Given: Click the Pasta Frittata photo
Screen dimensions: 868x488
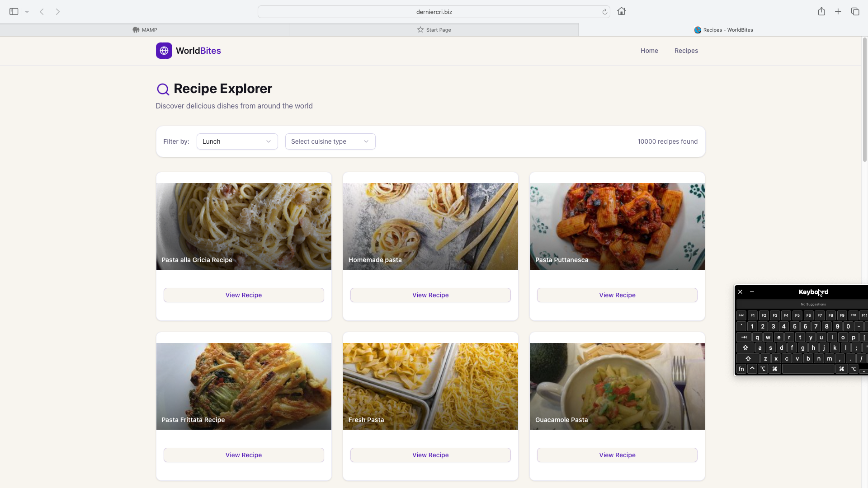Looking at the screenshot, I should coord(244,386).
